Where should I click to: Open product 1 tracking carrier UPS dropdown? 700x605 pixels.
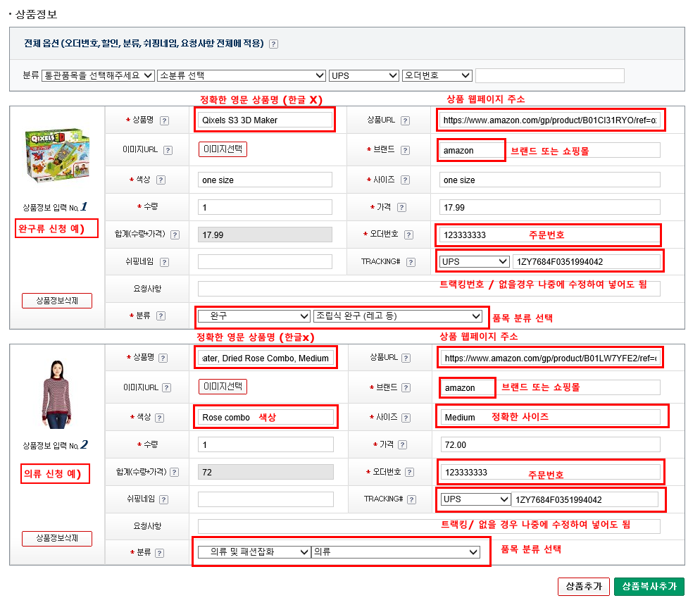pyautogui.click(x=474, y=261)
